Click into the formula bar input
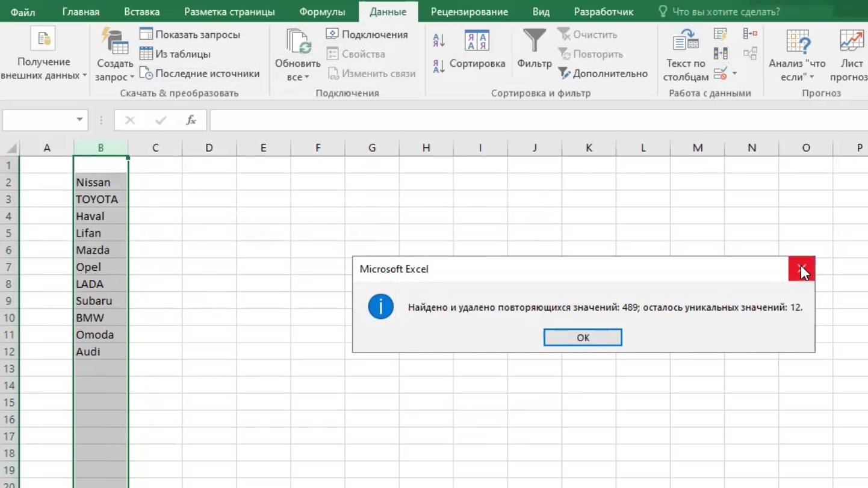 [539, 120]
